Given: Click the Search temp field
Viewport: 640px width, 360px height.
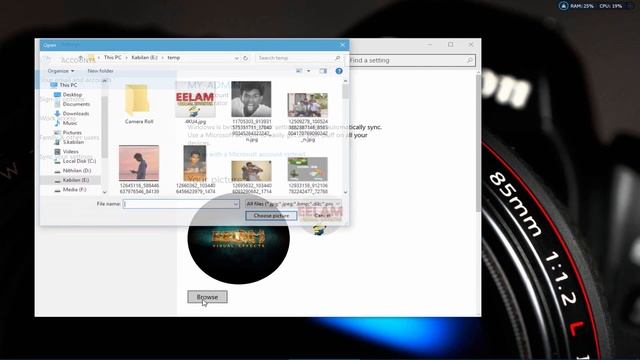Looking at the screenshot, I should (x=296, y=58).
